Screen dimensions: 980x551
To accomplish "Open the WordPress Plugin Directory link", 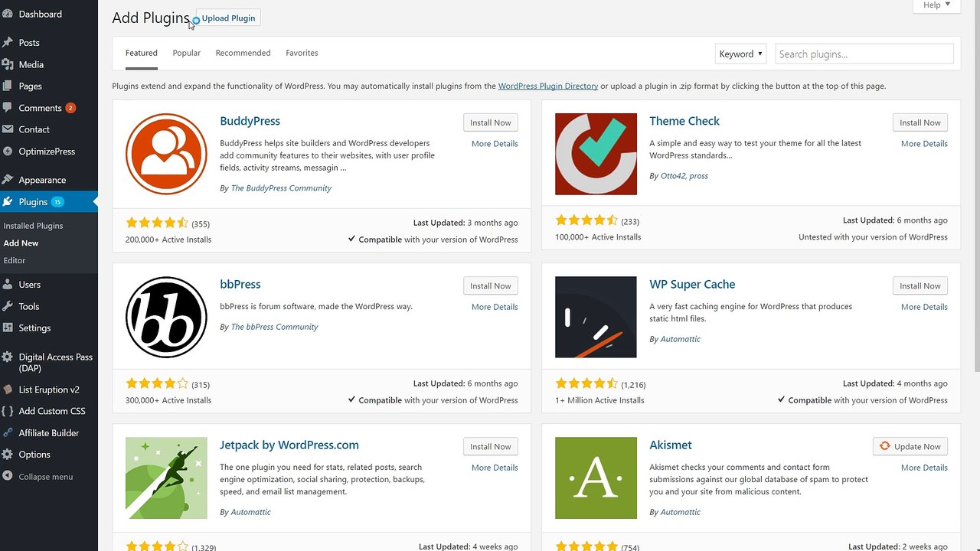I will 548,86.
